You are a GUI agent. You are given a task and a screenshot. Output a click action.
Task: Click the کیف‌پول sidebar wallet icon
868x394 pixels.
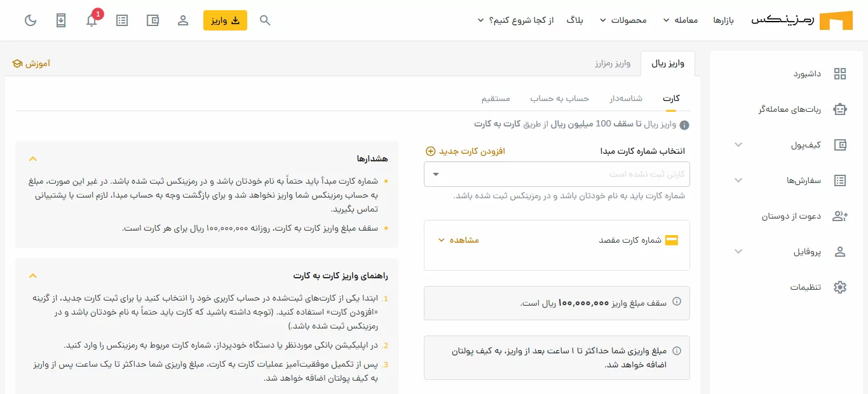[840, 145]
